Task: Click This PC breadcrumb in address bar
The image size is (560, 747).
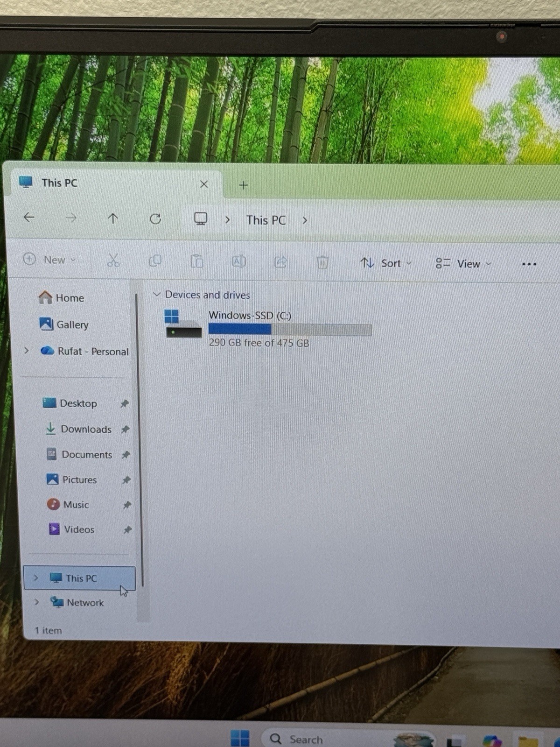Action: [266, 220]
